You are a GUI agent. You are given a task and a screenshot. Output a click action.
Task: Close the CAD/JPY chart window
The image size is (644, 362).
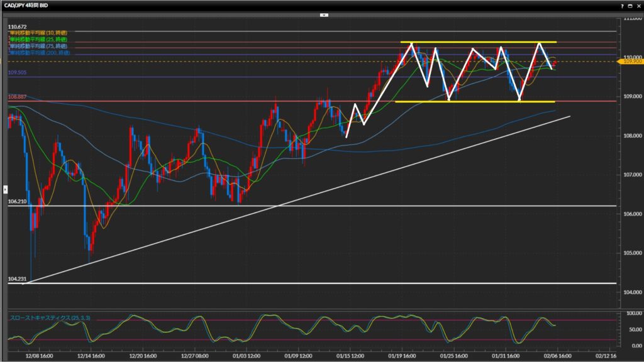(x=638, y=4)
